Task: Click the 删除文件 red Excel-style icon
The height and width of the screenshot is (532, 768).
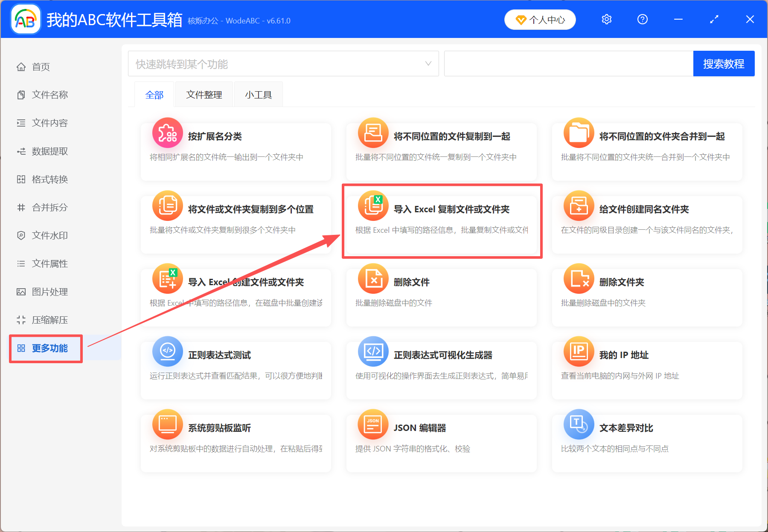Action: (373, 278)
